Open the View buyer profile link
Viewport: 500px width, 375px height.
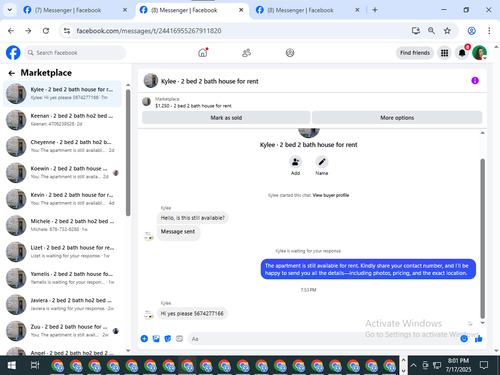[331, 195]
